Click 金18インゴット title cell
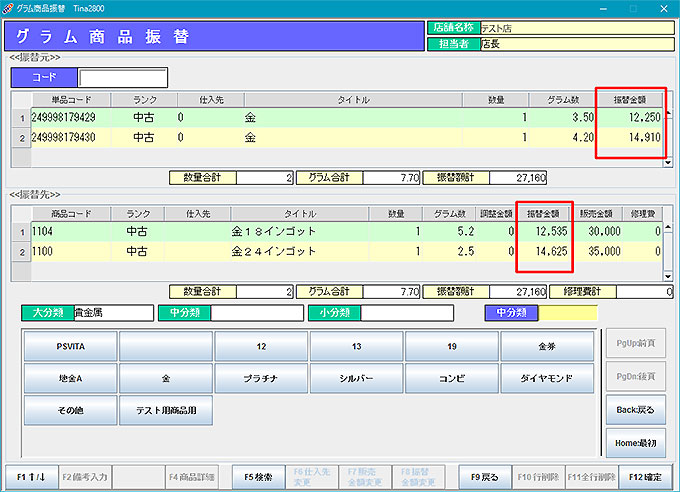680x492 pixels. (x=299, y=231)
